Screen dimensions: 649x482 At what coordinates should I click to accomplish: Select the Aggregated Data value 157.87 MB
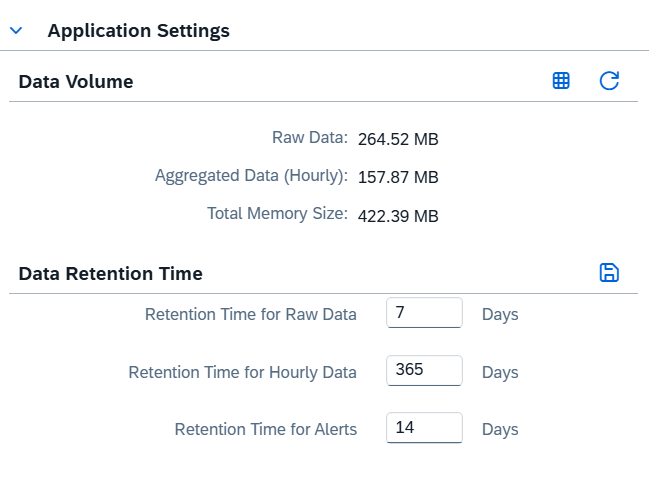398,177
